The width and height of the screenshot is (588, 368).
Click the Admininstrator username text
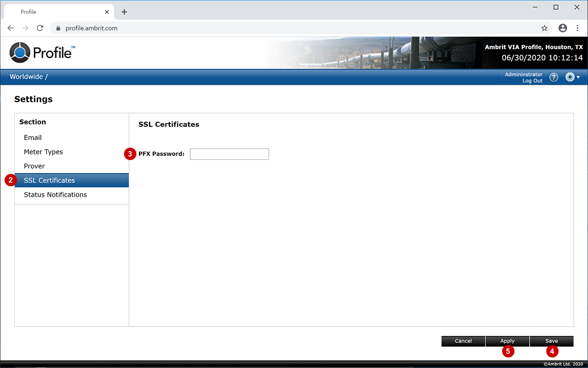pos(524,75)
